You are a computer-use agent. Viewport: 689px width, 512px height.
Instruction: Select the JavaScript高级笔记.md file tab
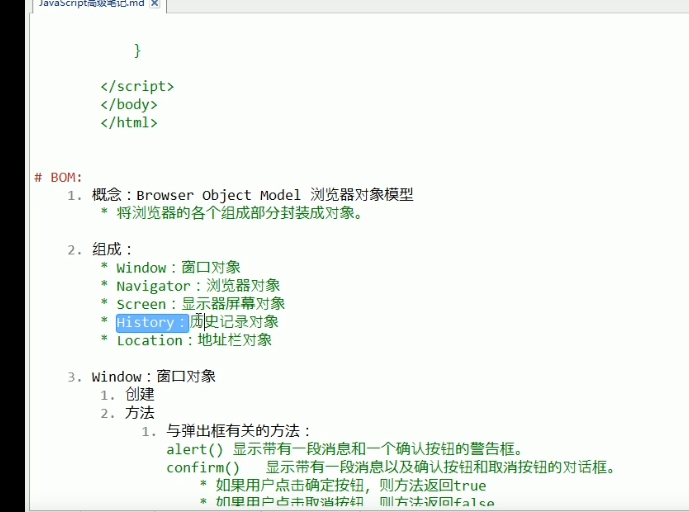(x=91, y=4)
